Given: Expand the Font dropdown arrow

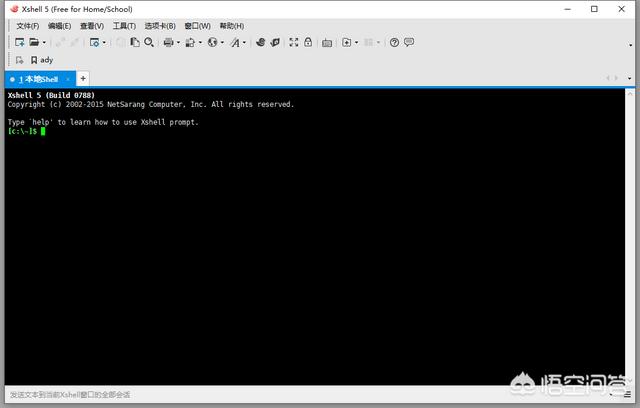Looking at the screenshot, I should 244,42.
